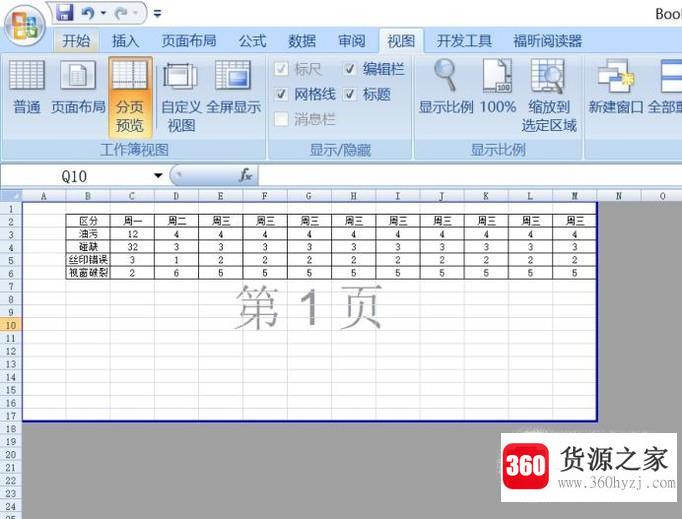Select column C header
682x519 pixels.
(132, 196)
